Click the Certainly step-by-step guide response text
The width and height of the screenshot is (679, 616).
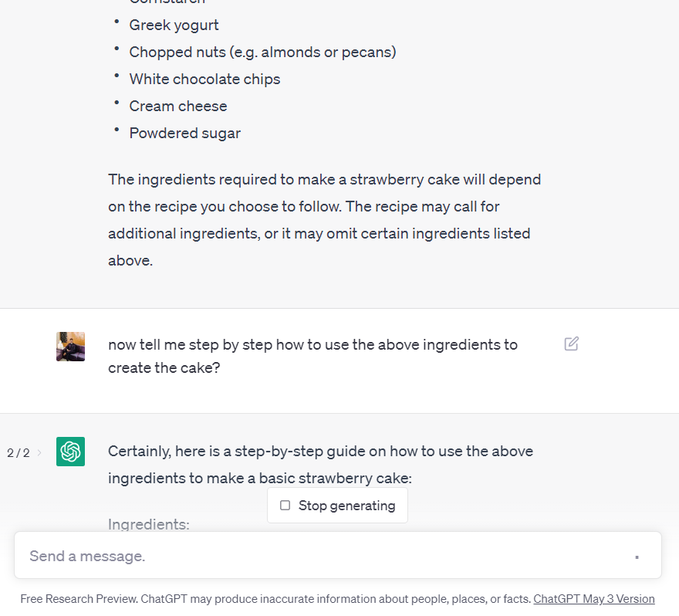point(320,465)
